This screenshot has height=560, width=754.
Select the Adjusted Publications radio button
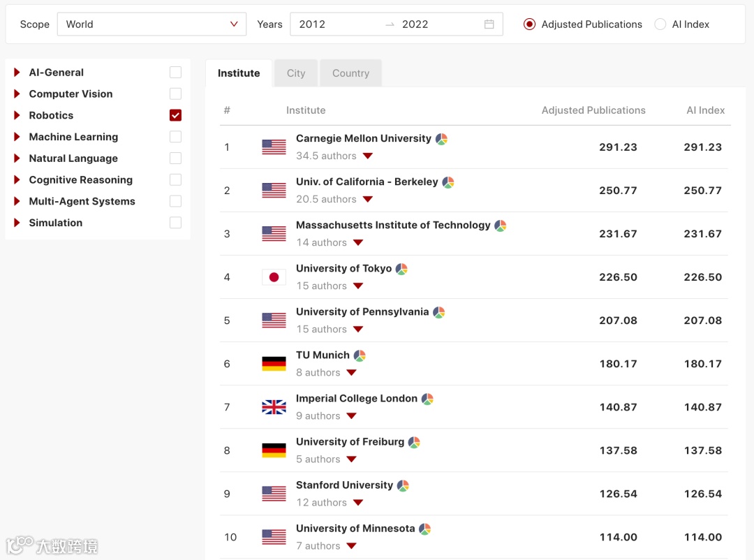[x=529, y=24]
